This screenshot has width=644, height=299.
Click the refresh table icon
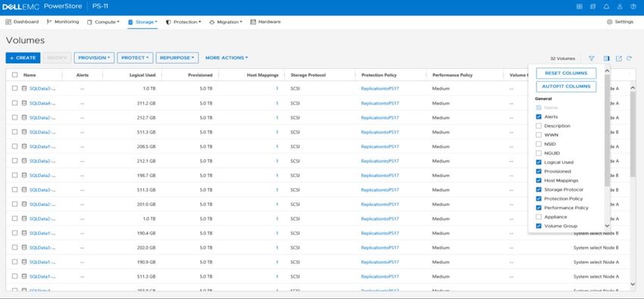[629, 58]
